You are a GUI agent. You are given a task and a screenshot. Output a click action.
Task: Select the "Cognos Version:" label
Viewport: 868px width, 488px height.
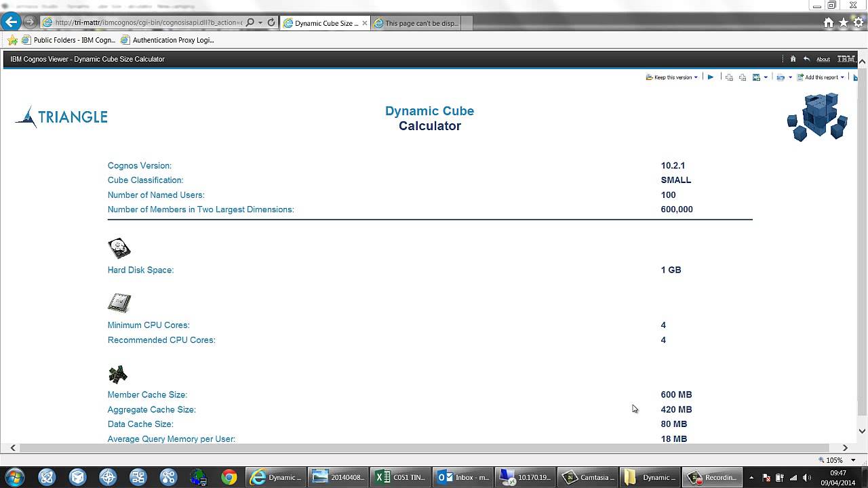point(139,165)
